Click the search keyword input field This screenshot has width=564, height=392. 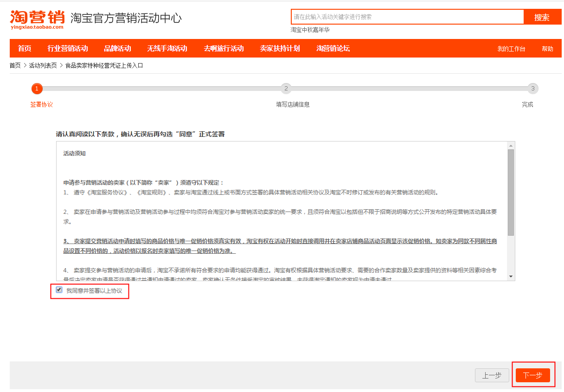click(x=407, y=17)
